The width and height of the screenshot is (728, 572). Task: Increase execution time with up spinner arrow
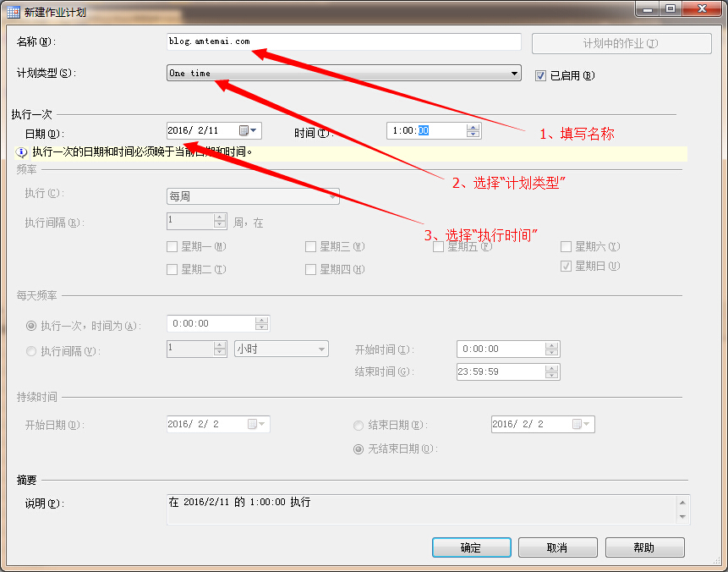tap(473, 127)
